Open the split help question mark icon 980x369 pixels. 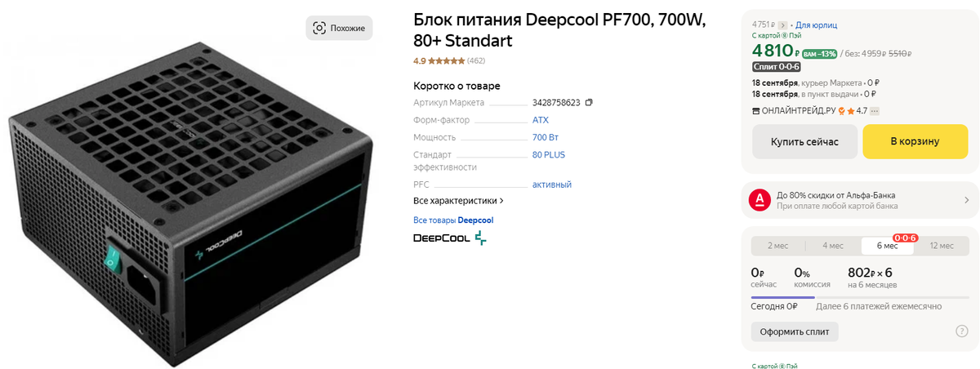961,331
